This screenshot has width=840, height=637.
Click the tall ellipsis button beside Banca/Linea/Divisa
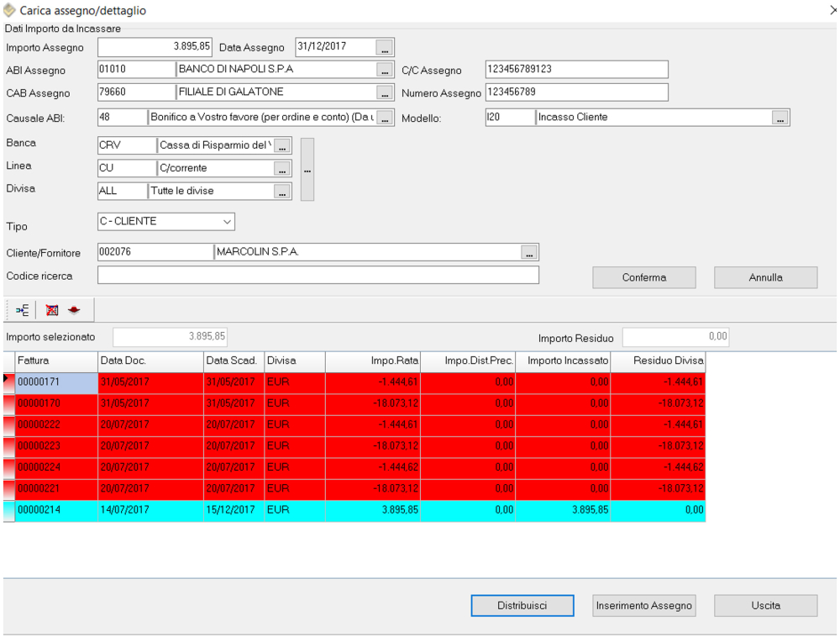tap(307, 170)
